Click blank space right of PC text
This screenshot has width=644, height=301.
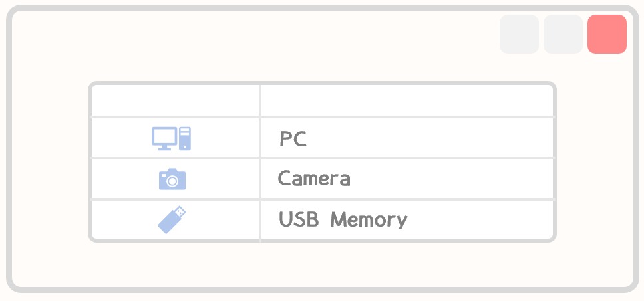[430, 138]
